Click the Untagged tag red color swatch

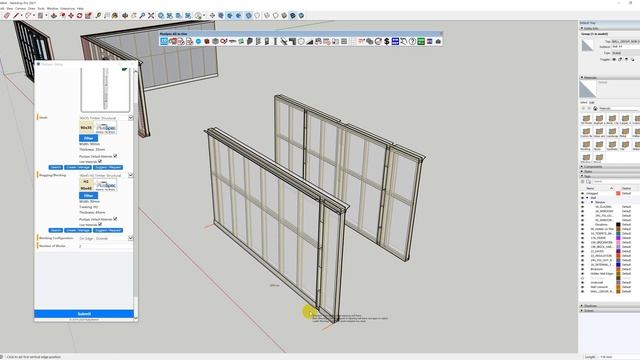click(618, 193)
